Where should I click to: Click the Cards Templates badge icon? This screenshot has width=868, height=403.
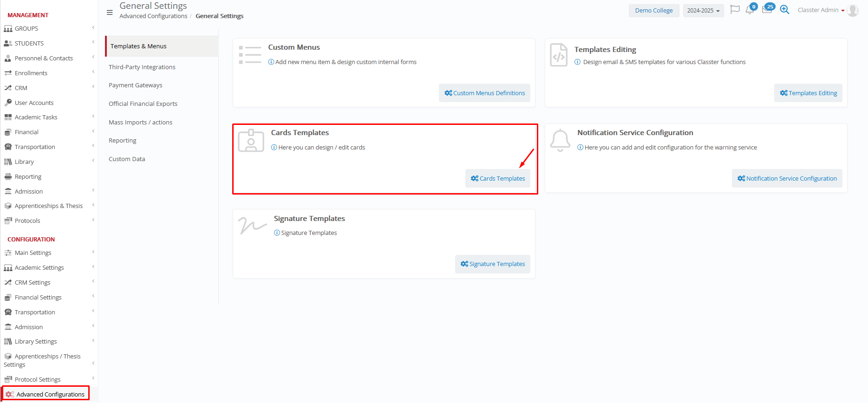point(251,140)
